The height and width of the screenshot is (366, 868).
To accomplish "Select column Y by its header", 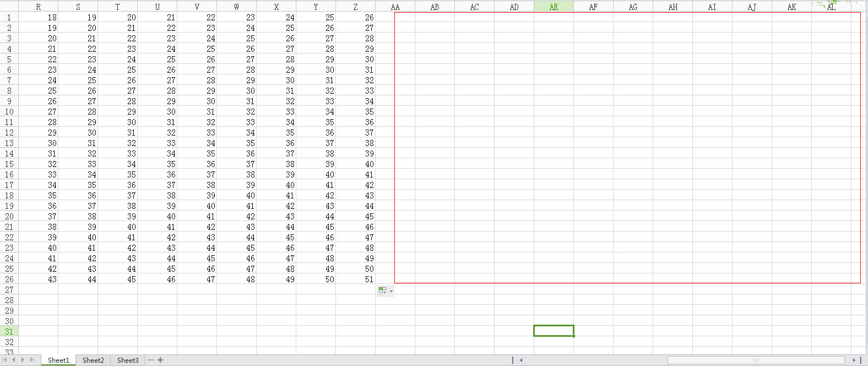I will point(316,7).
